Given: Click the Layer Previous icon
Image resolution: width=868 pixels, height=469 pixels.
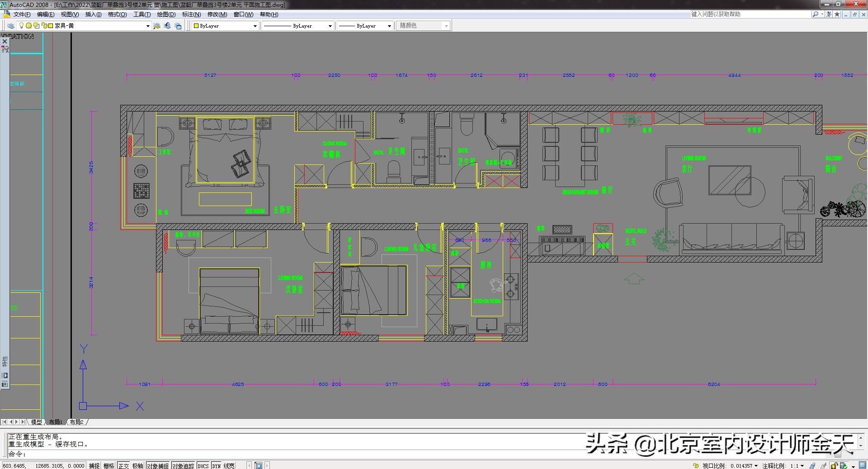Looking at the screenshot, I should [167, 26].
